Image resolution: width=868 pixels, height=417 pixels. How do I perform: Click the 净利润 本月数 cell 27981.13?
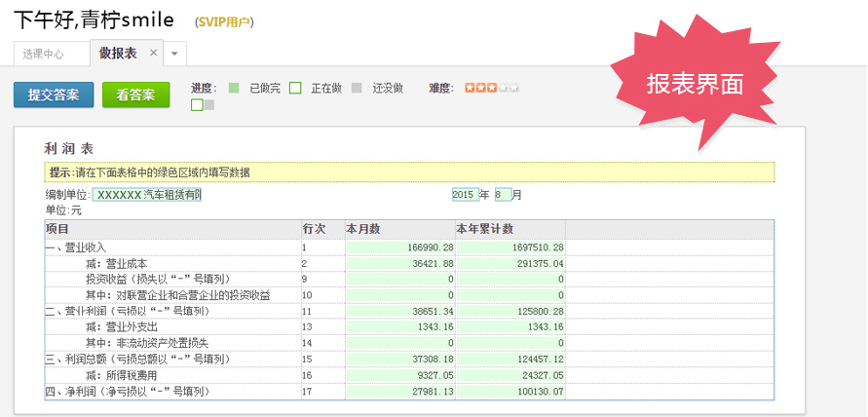pos(400,392)
